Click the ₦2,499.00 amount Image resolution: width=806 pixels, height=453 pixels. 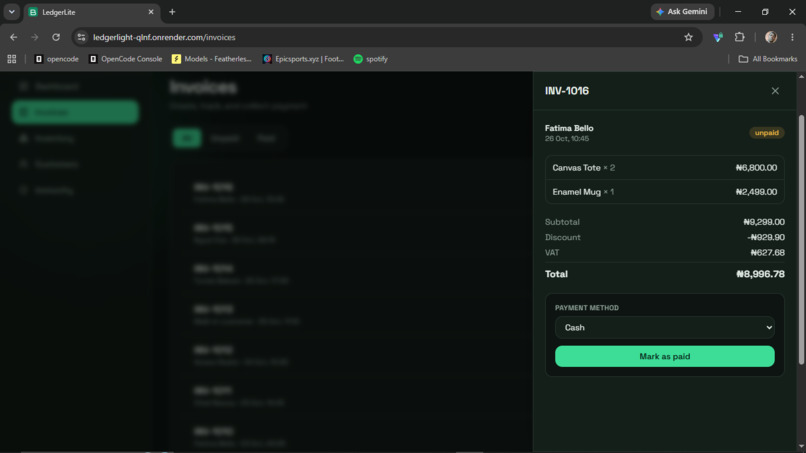click(x=756, y=192)
